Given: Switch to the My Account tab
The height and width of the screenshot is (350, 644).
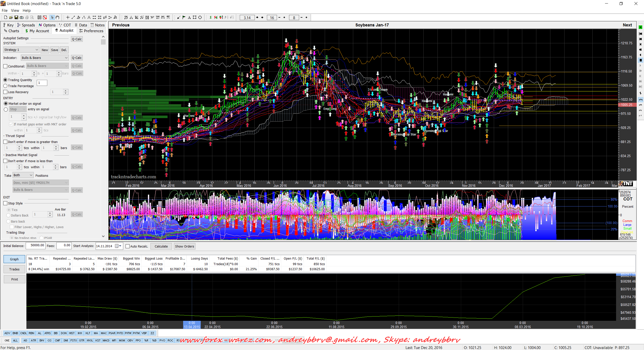Looking at the screenshot, I should pos(37,31).
